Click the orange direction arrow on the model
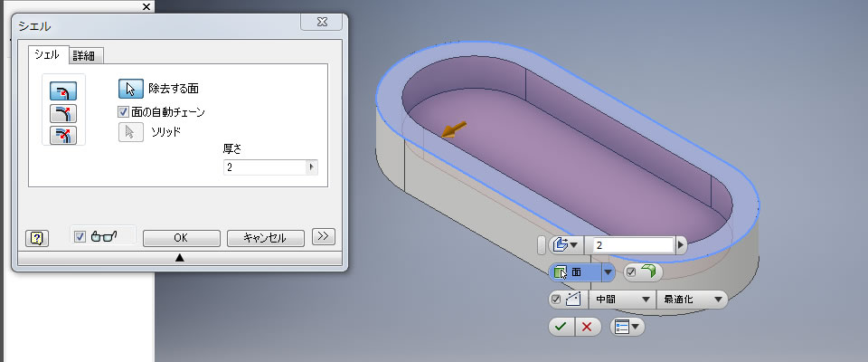The image size is (868, 362). pyautogui.click(x=454, y=130)
